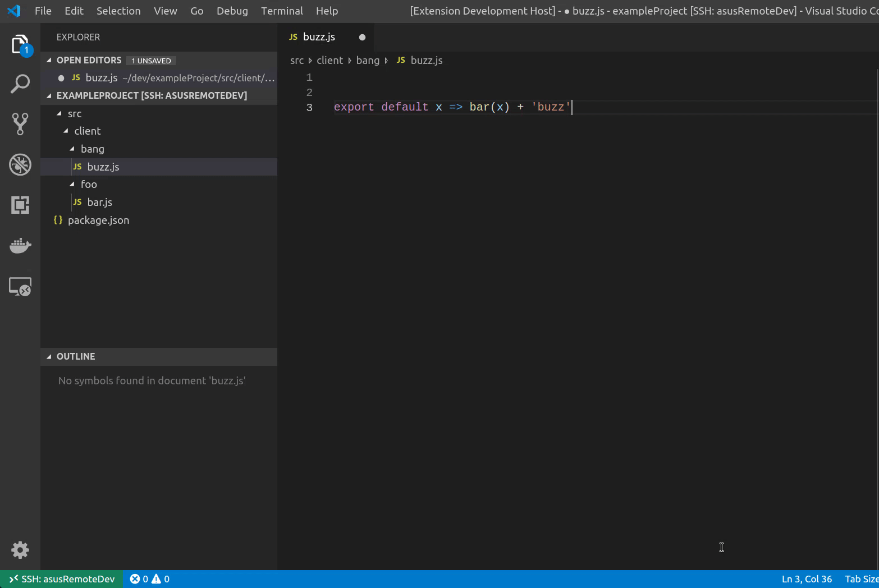Open the Debug menu
The width and height of the screenshot is (879, 588).
(232, 11)
